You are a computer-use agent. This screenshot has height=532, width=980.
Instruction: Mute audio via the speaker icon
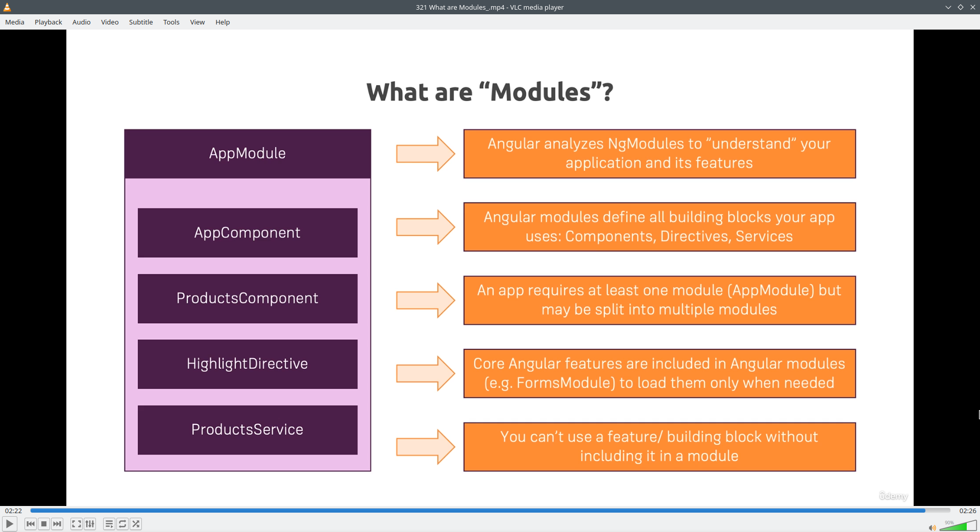pyautogui.click(x=932, y=527)
